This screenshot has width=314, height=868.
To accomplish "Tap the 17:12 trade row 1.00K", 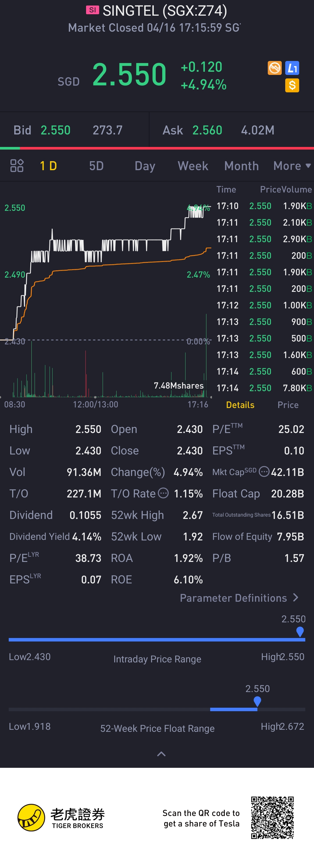I will [264, 305].
